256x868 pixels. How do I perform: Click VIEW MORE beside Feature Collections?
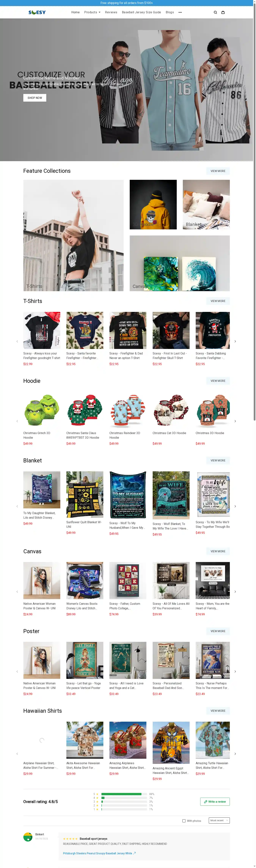point(218,171)
